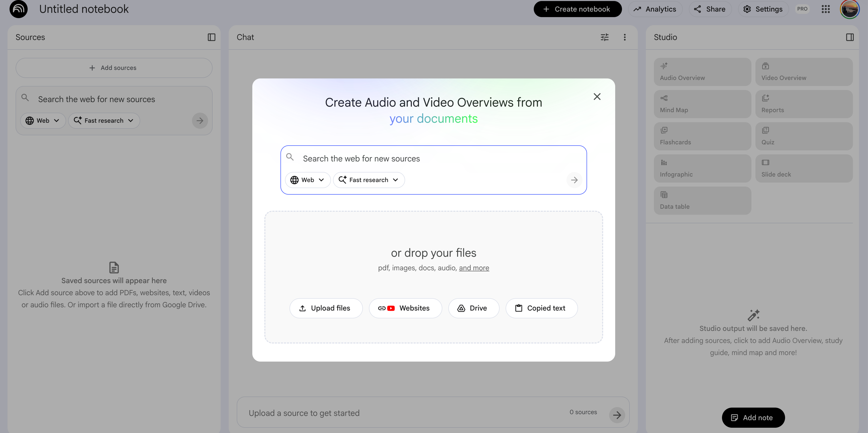Image resolution: width=868 pixels, height=433 pixels.
Task: Collapse the Studio panel icon
Action: click(849, 37)
